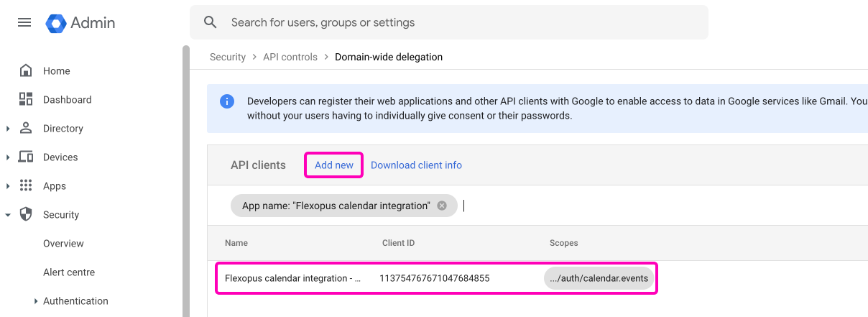Expand the Directory section arrow

(x=8, y=129)
